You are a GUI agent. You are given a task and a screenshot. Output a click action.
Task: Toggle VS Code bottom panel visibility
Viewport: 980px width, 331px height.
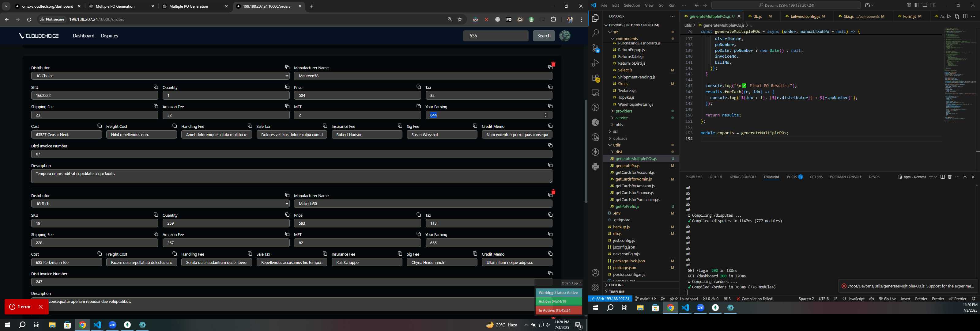pos(925,5)
